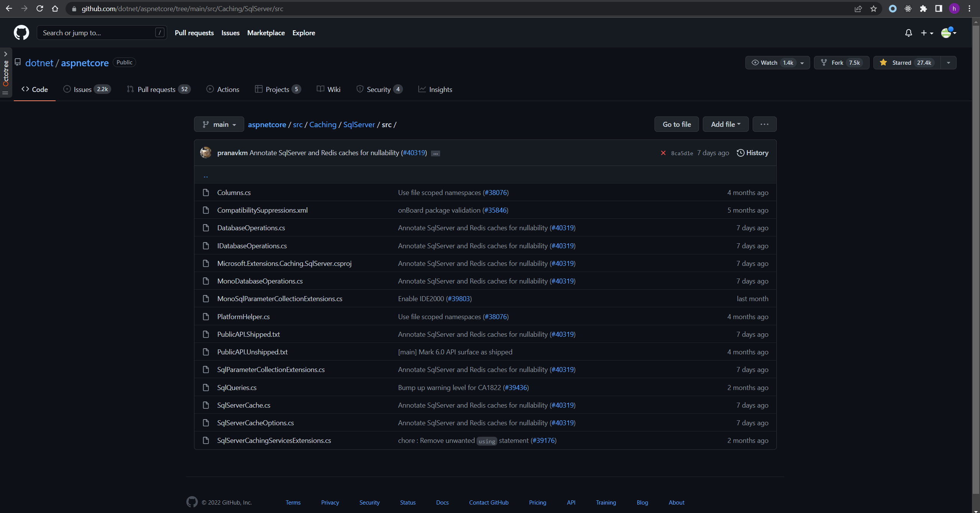View failed check status X icon
This screenshot has width=980, height=513.
coord(663,153)
